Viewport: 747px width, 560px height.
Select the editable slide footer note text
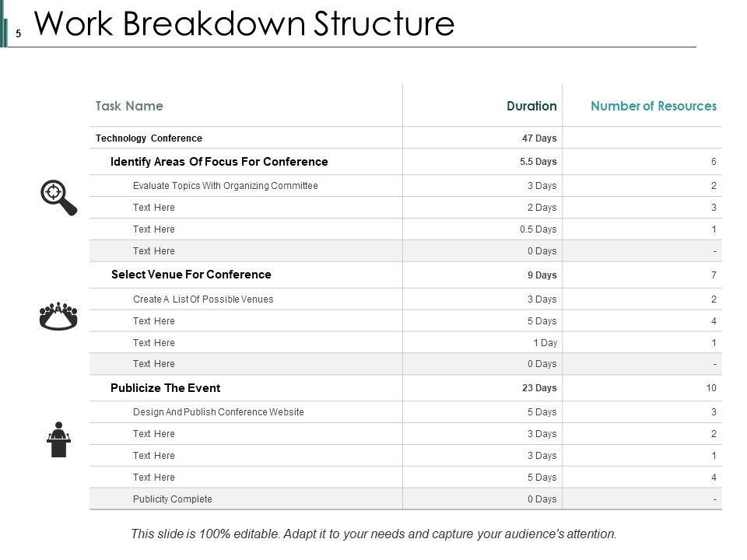[x=373, y=534]
